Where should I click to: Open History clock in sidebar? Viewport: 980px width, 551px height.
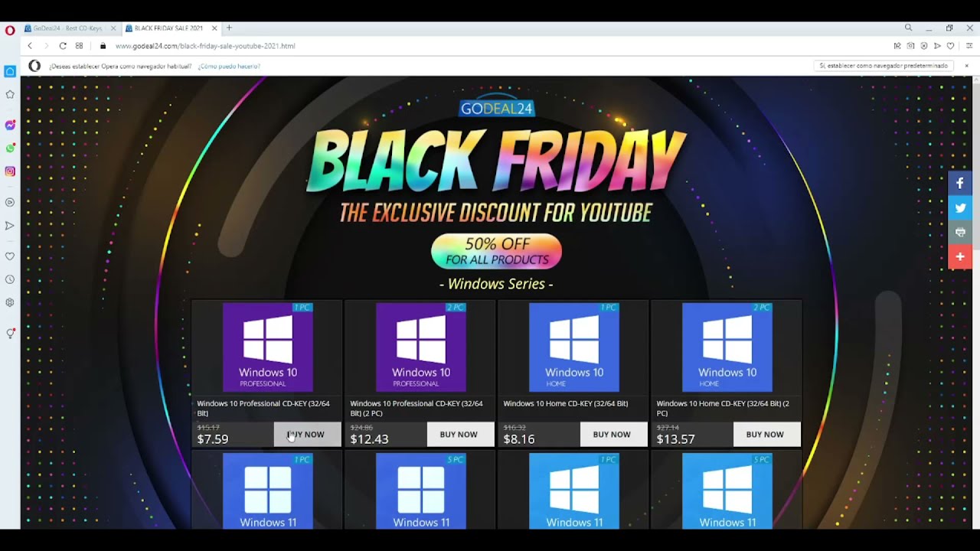tap(10, 279)
